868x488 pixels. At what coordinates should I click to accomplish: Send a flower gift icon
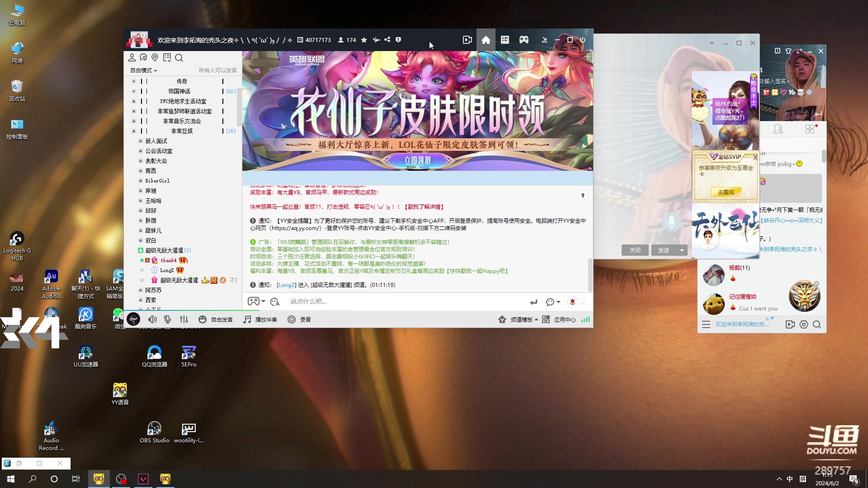[x=572, y=302]
